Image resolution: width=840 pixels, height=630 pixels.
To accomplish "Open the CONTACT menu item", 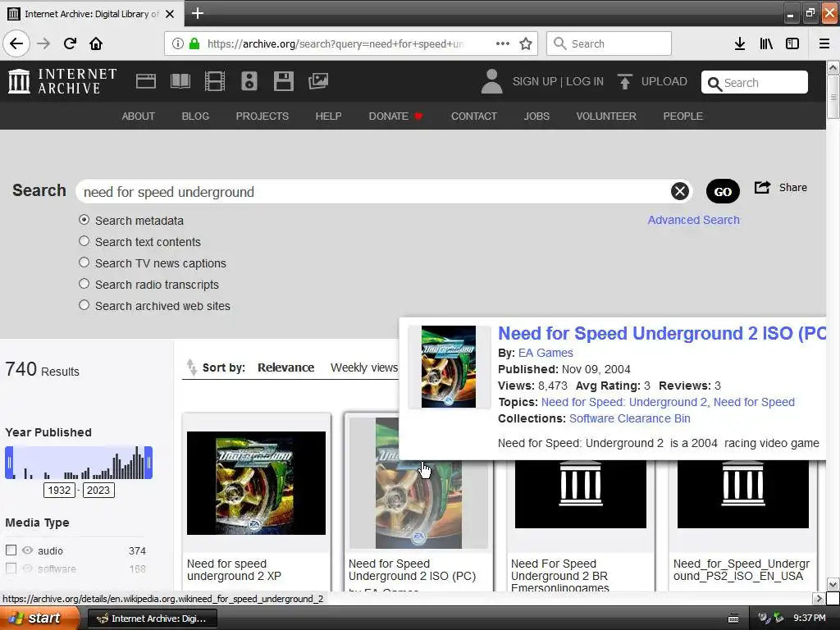I will 474,116.
